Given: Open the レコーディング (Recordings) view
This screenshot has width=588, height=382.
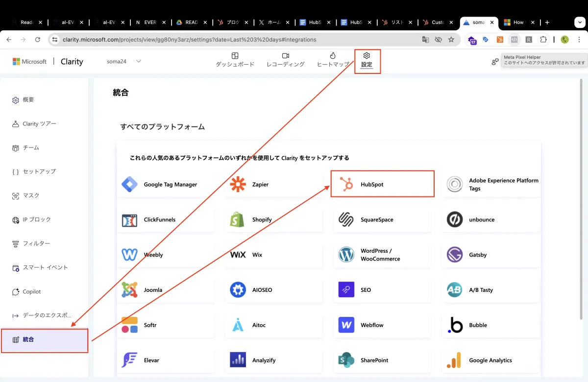Looking at the screenshot, I should click(x=286, y=61).
